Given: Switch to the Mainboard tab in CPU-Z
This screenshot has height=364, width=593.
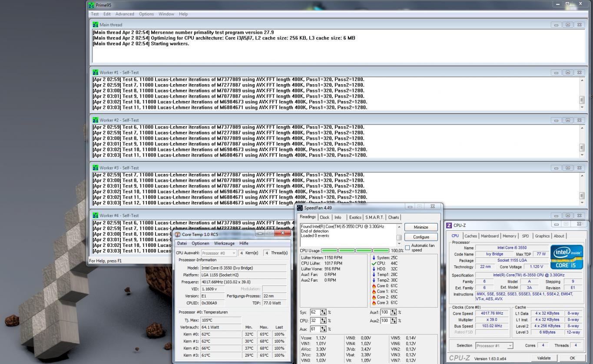Looking at the screenshot, I should 490,236.
